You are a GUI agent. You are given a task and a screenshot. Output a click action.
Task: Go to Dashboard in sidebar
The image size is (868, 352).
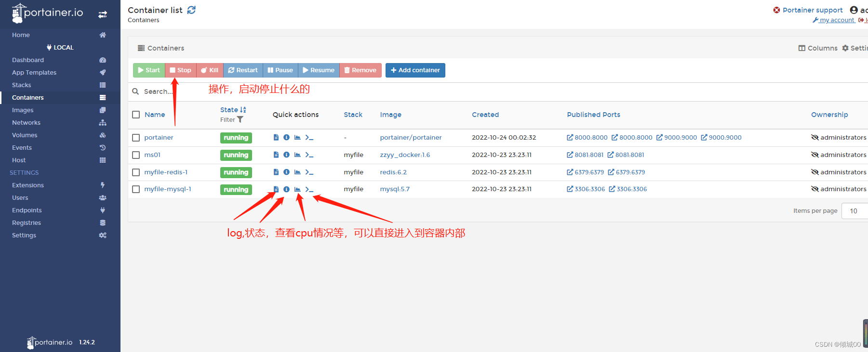(60, 60)
